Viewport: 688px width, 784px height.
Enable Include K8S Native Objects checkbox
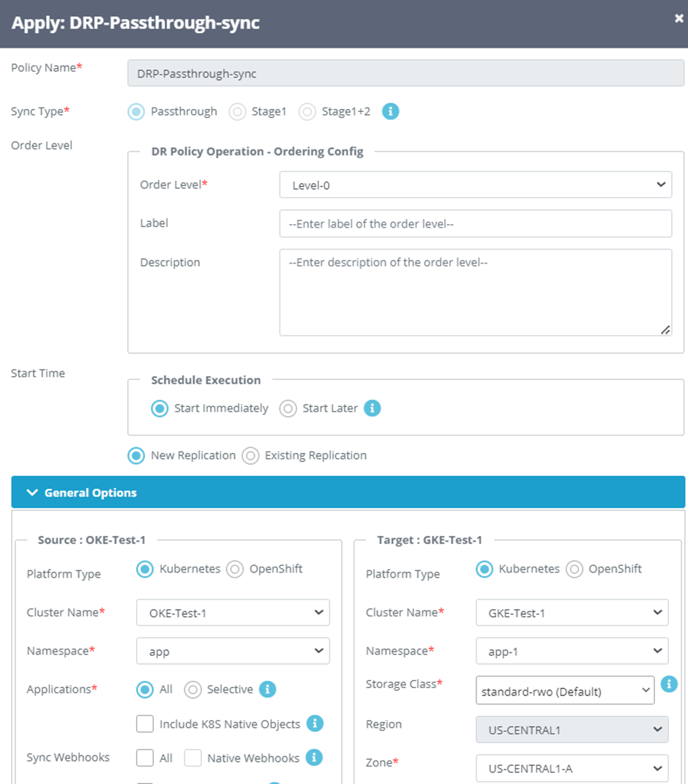[145, 723]
